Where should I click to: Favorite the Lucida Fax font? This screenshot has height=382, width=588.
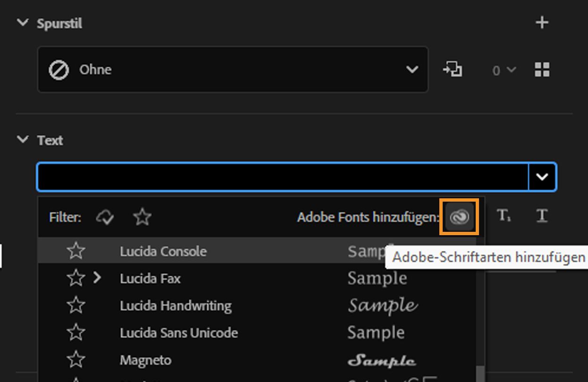coord(76,278)
